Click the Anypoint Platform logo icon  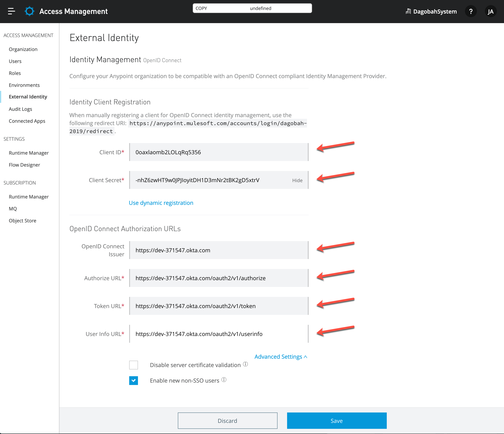point(29,11)
